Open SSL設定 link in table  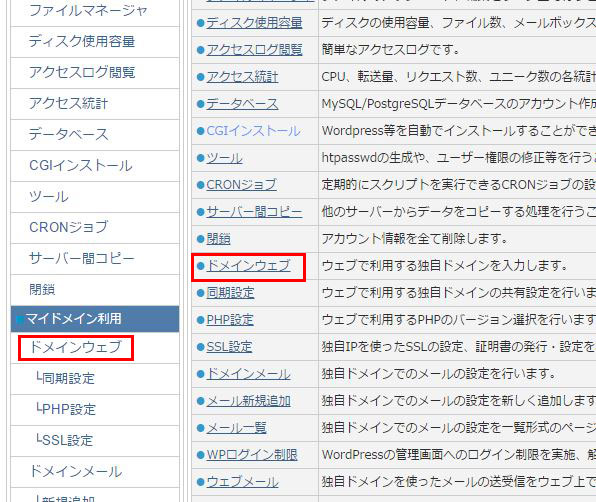point(229,347)
